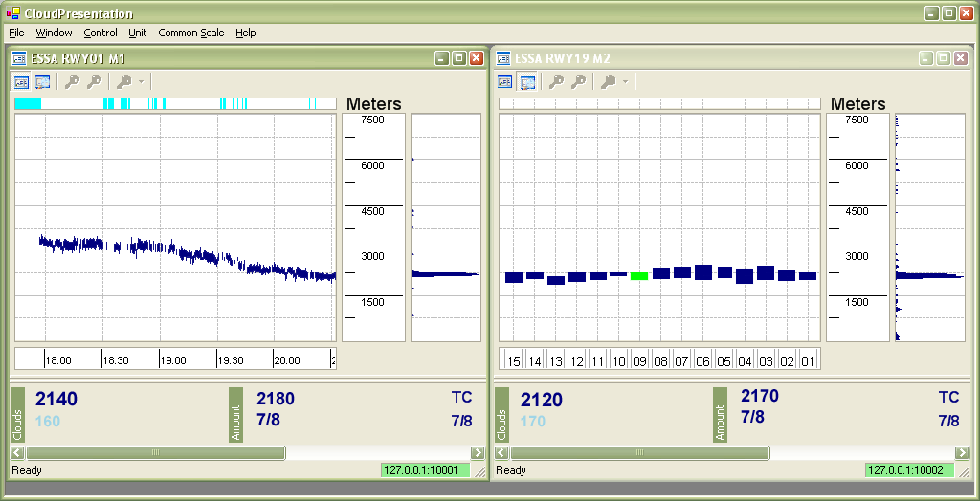Select the graph view icon in RWY01 M1 toolbar
This screenshot has width=980, height=501.
point(22,82)
